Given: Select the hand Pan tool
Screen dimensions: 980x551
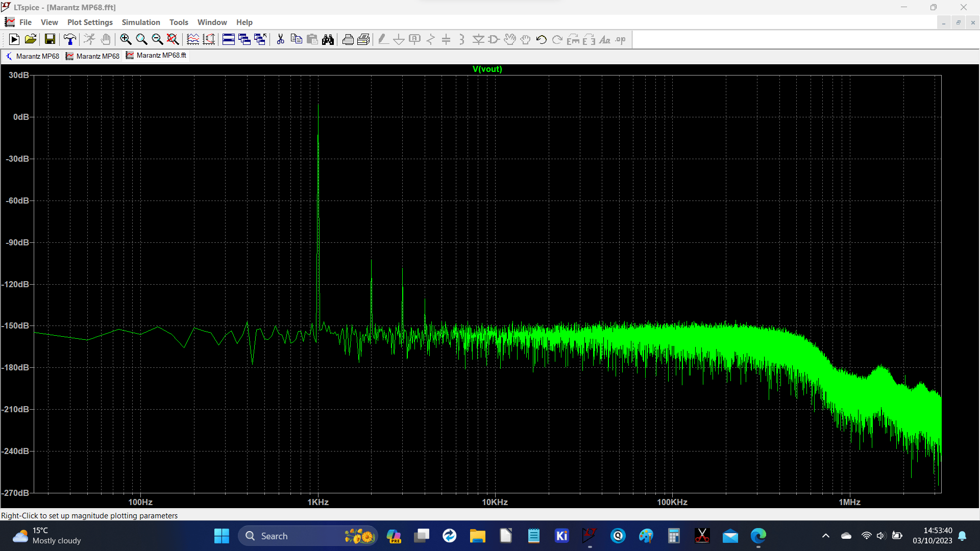Looking at the screenshot, I should click(106, 39).
